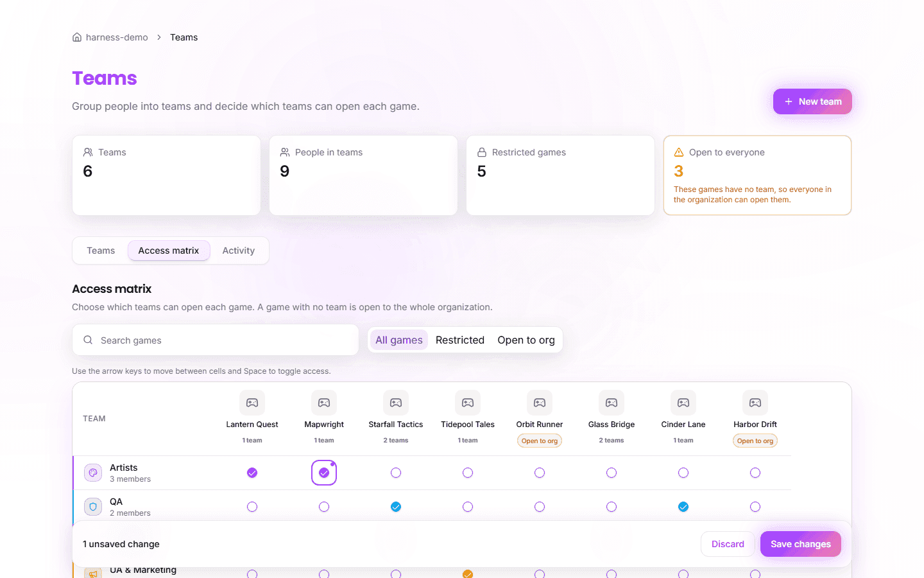This screenshot has height=578, width=924.
Task: Click the Mapwright game controller icon
Action: click(324, 403)
